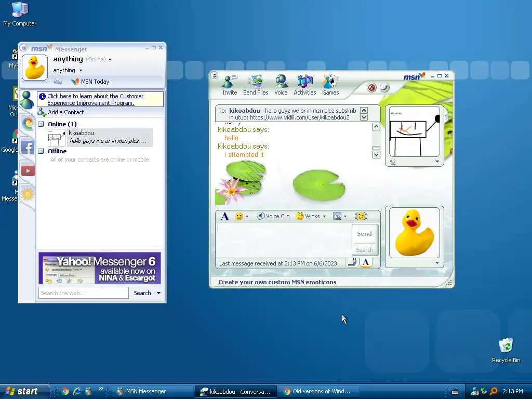The height and width of the screenshot is (399, 532).
Task: Click the Invite icon in conversation toolbar
Action: pos(230,85)
